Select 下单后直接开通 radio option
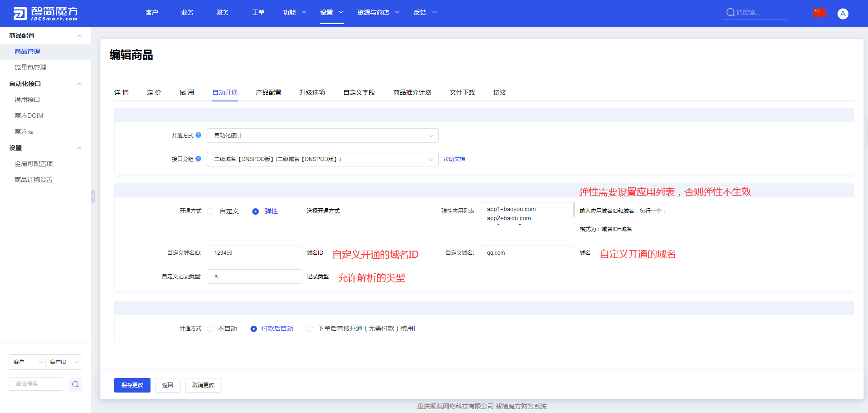The height and width of the screenshot is (413, 868). click(310, 329)
